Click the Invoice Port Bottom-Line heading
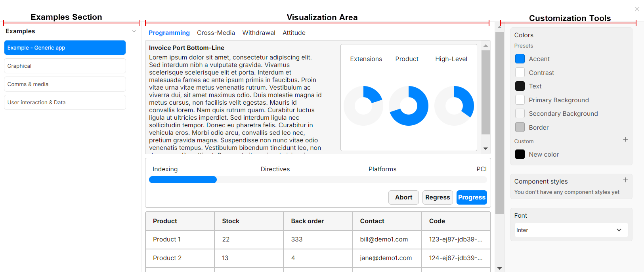This screenshot has width=644, height=272. pos(187,48)
